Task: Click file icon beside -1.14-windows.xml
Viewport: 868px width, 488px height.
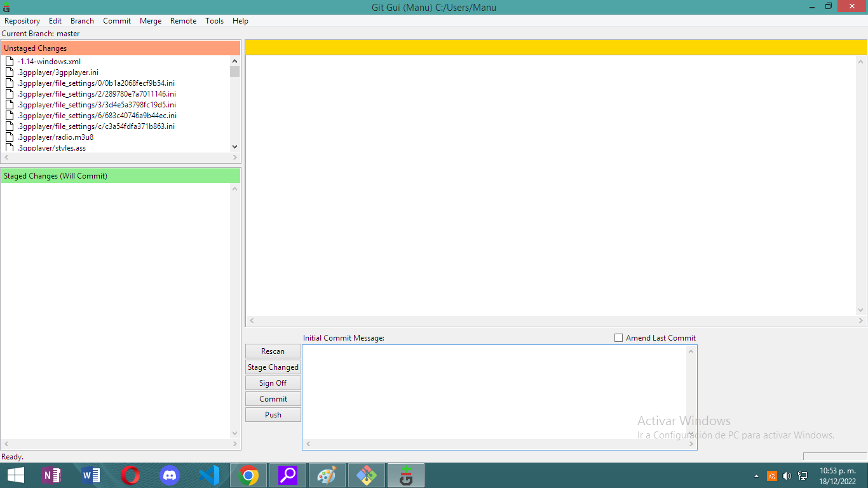Action: tap(10, 62)
